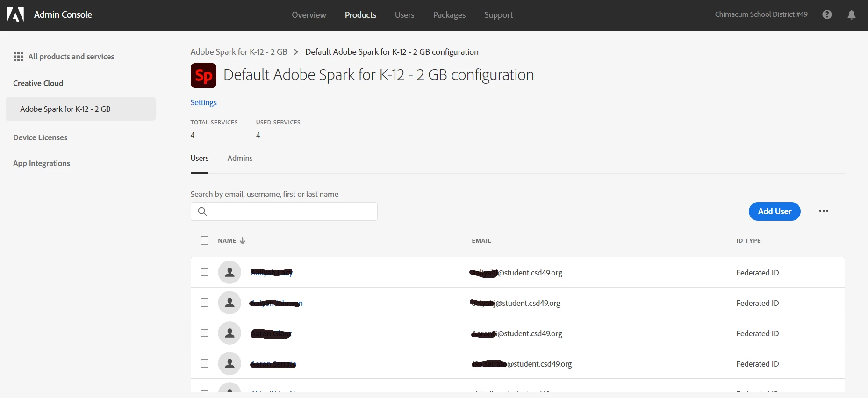
Task: Select Adobe Spark for K-12 sidebar item
Action: click(x=81, y=109)
